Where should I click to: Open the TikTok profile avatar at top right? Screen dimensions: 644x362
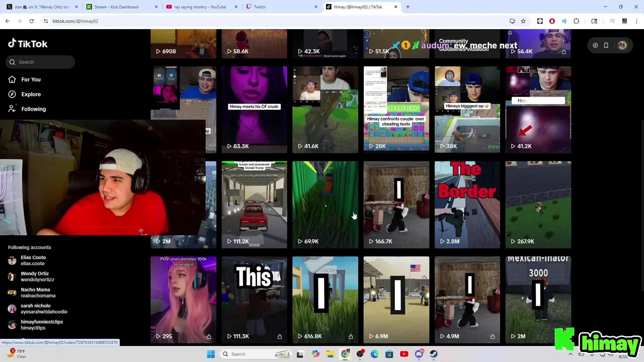click(622, 45)
